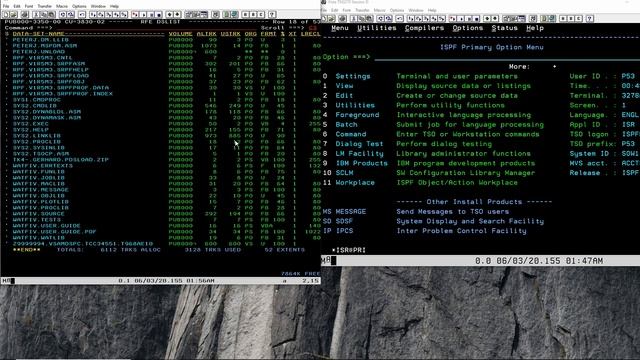
Task: Click question-mark Help icon in left toolbar
Action: (271, 14)
